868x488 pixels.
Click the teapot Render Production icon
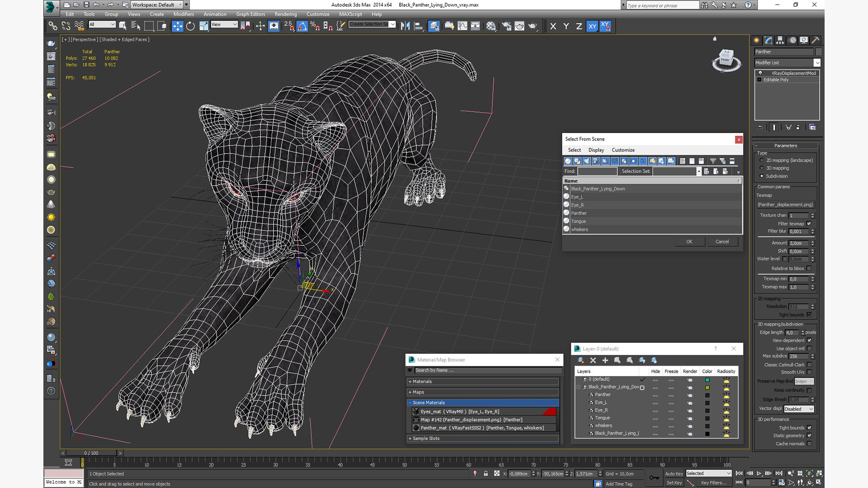point(533,26)
